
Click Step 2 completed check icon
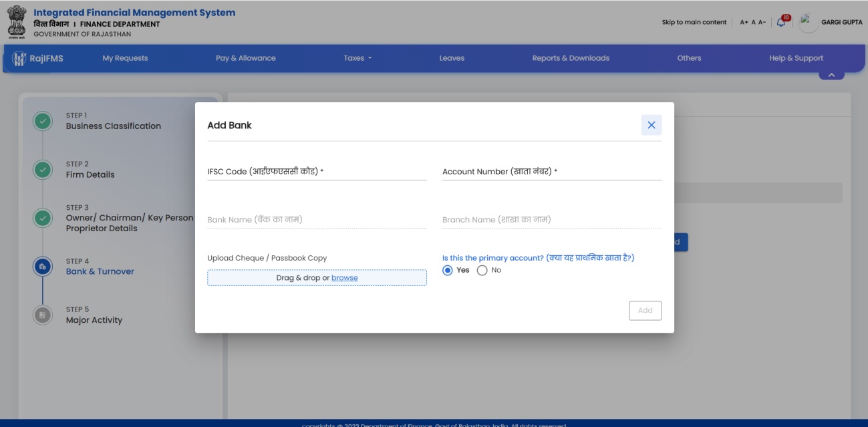(43, 170)
